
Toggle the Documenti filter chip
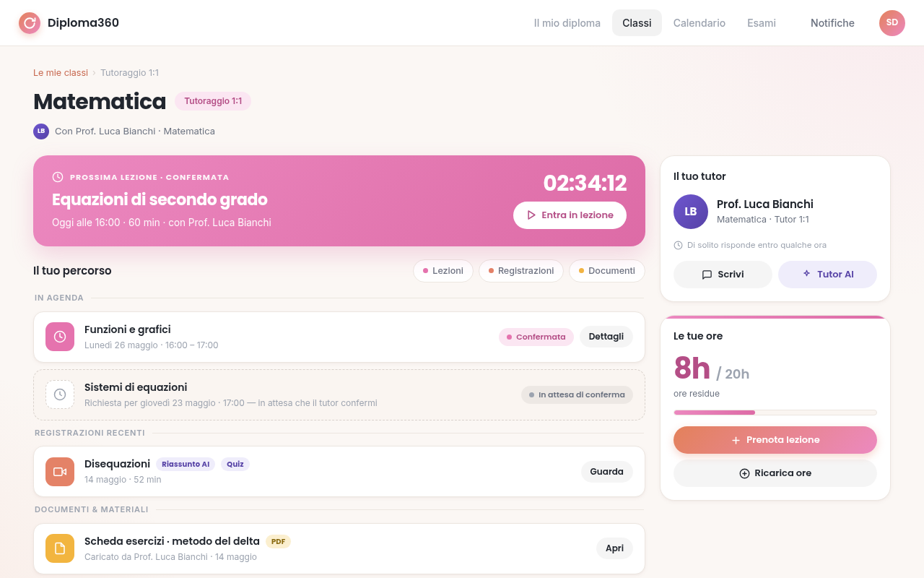(607, 271)
